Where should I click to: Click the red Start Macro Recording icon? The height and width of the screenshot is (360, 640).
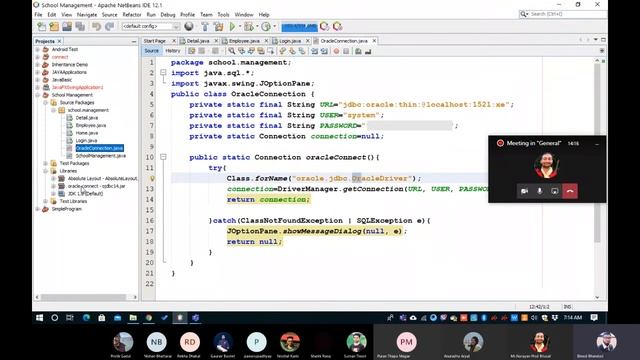pyautogui.click(x=336, y=51)
